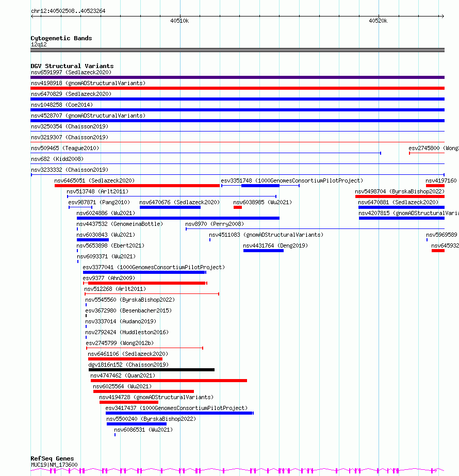This screenshot has height=476, width=459.
Task: Select the nsv5969589 label at right edge
Action: [441, 235]
